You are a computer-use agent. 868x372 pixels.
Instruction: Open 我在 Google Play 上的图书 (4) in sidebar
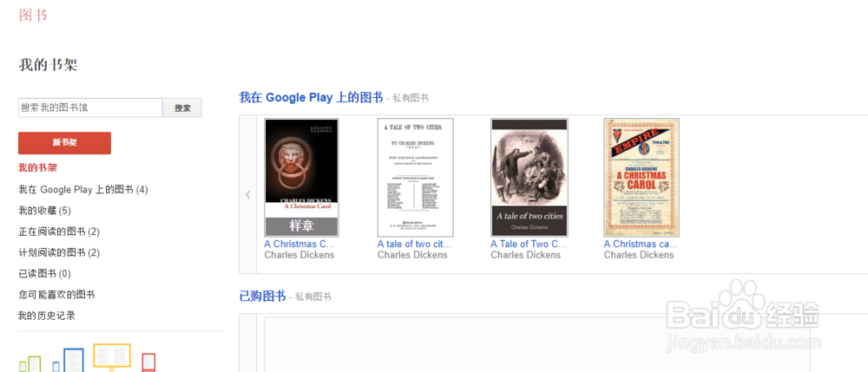click(83, 190)
